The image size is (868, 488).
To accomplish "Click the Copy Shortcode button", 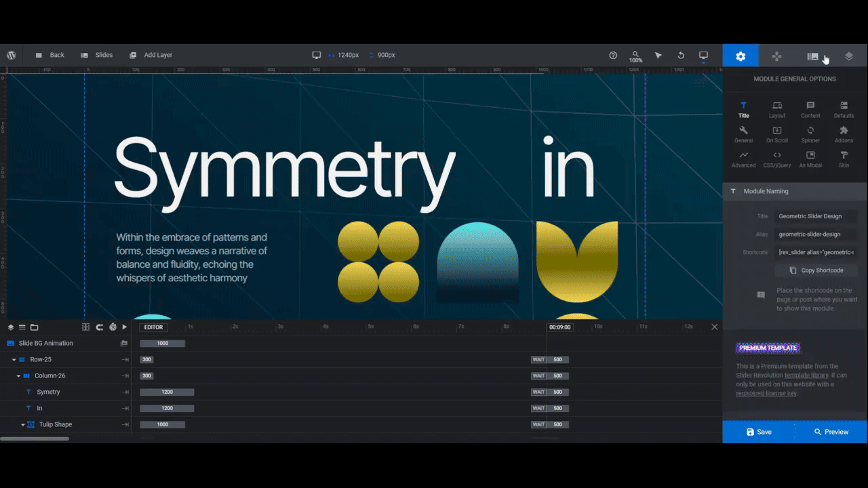I will [x=816, y=270].
